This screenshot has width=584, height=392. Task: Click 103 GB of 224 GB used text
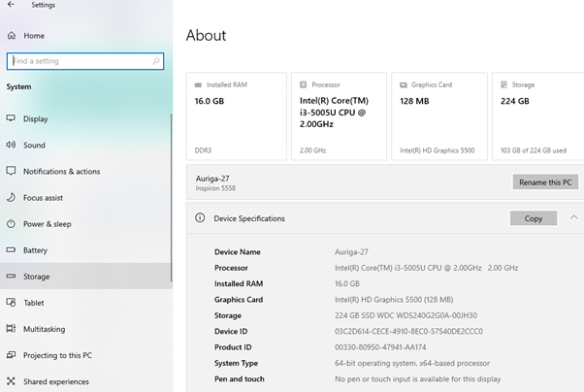[534, 150]
